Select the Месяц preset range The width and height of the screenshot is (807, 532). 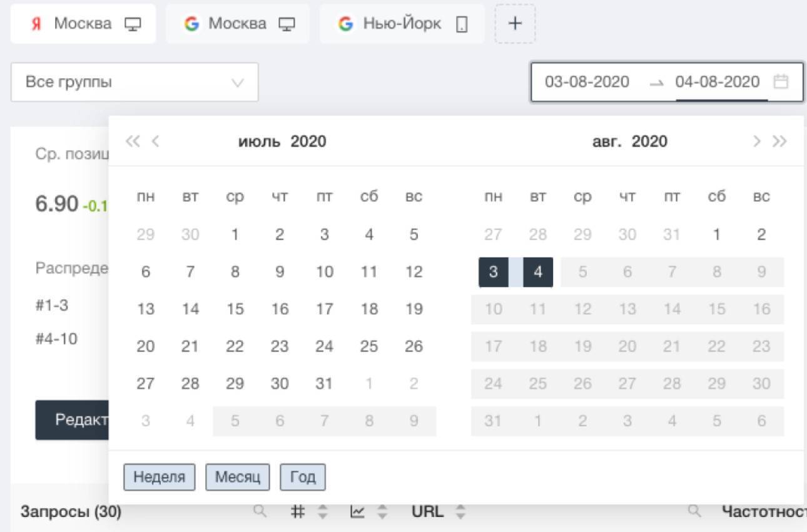pyautogui.click(x=238, y=478)
